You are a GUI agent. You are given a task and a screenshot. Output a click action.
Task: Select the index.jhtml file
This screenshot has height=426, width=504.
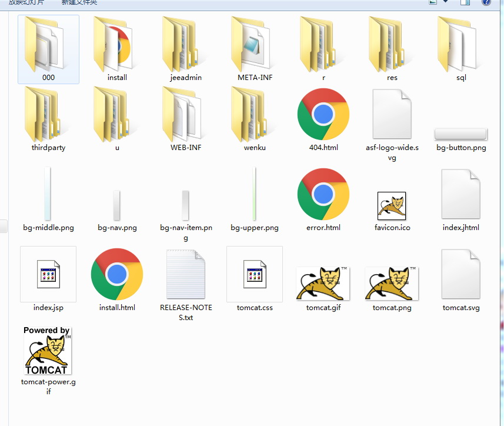click(x=461, y=199)
